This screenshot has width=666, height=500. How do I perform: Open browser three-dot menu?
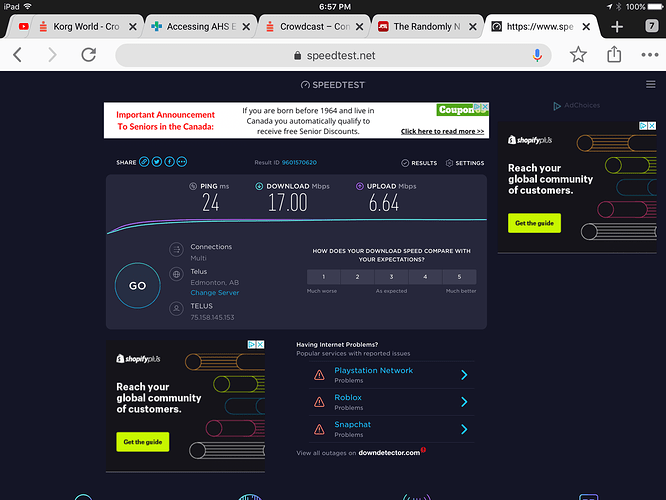click(650, 55)
